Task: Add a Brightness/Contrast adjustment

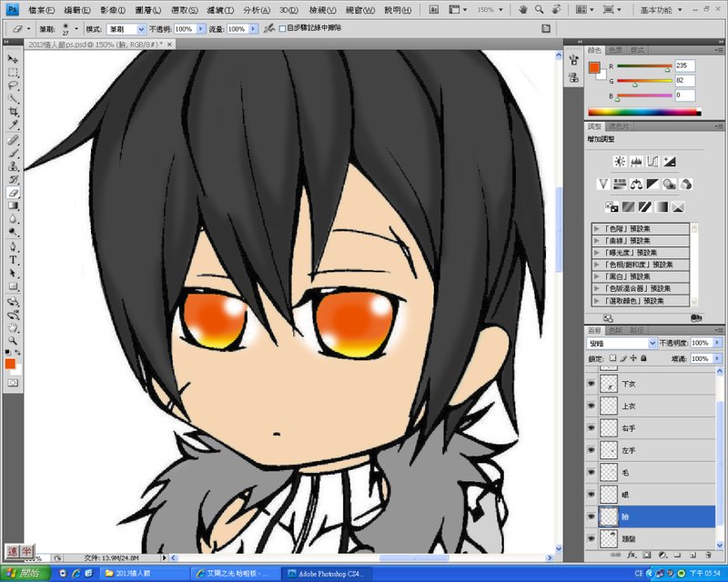Action: point(620,162)
